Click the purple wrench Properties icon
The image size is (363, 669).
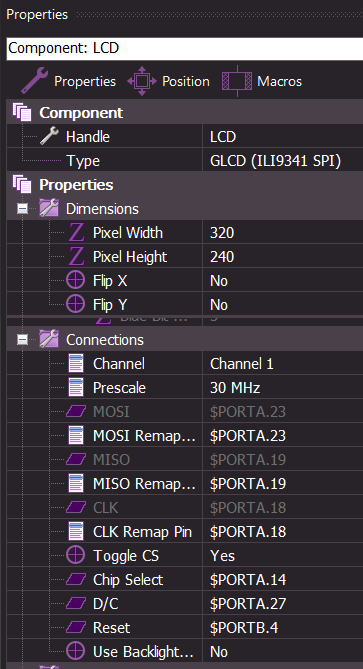coord(35,81)
